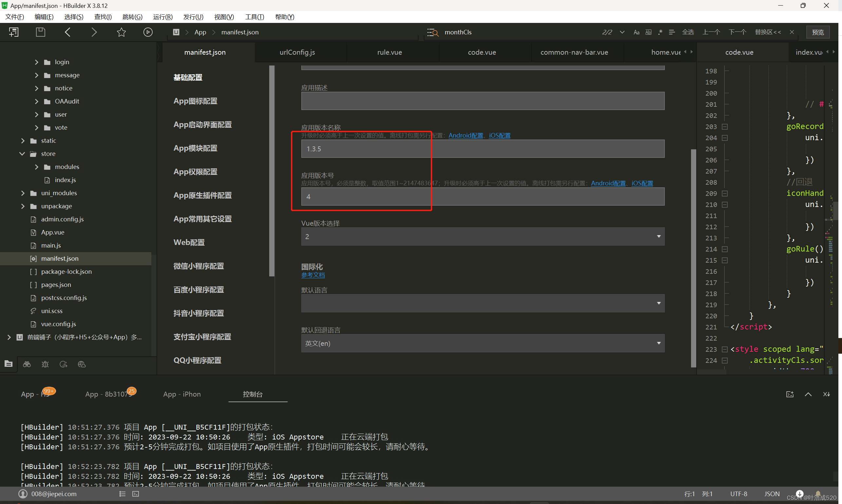
Task: Open the Vue版本选择 dropdown
Action: tap(483, 236)
